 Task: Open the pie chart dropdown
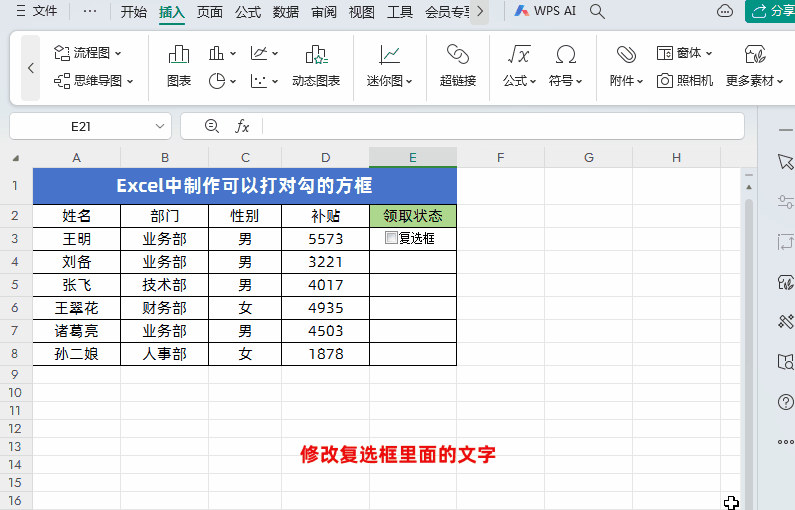click(222, 81)
